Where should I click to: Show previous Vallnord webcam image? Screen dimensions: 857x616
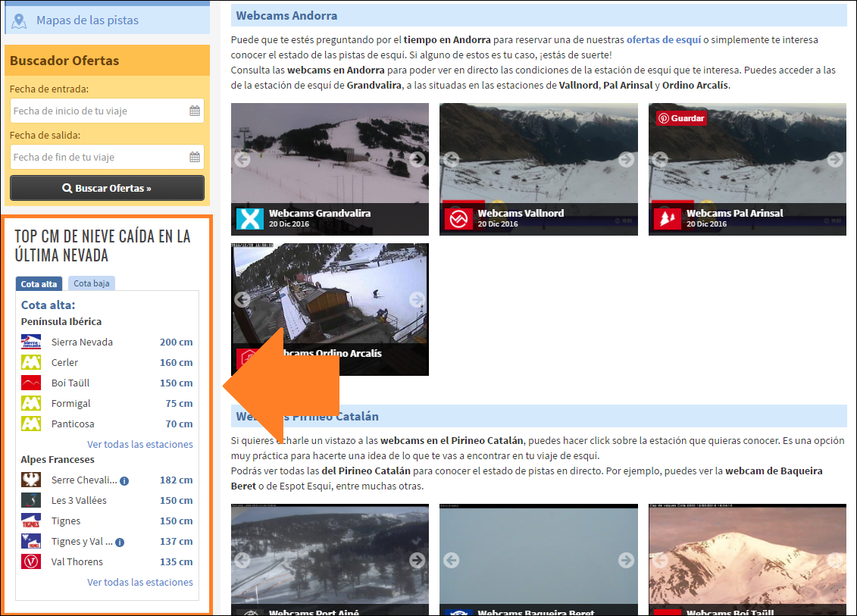coord(451,159)
